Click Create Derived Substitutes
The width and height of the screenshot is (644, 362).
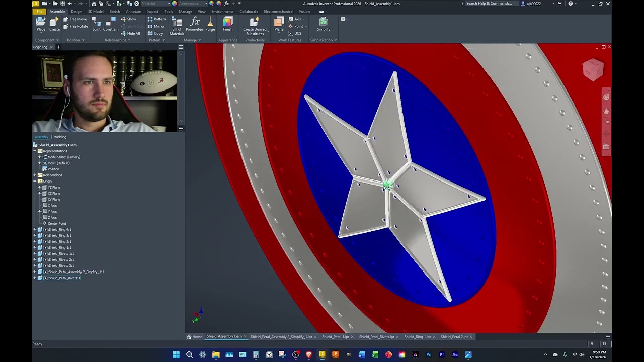(x=255, y=26)
